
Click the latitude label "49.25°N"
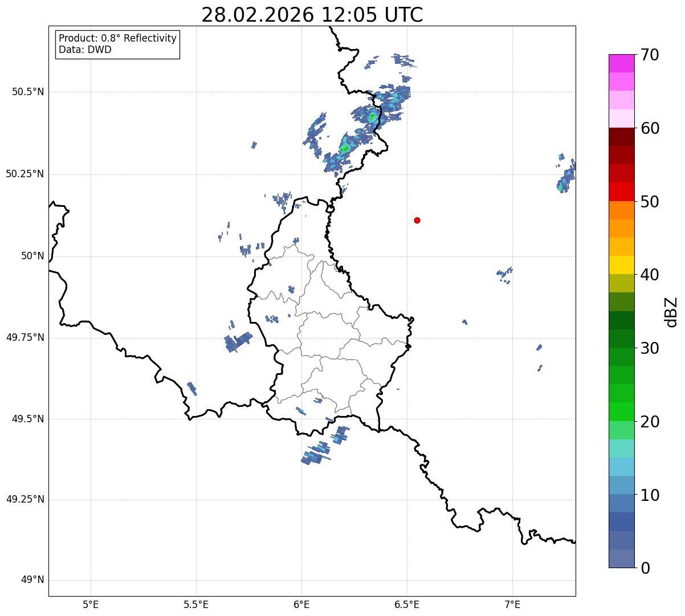(x=25, y=500)
